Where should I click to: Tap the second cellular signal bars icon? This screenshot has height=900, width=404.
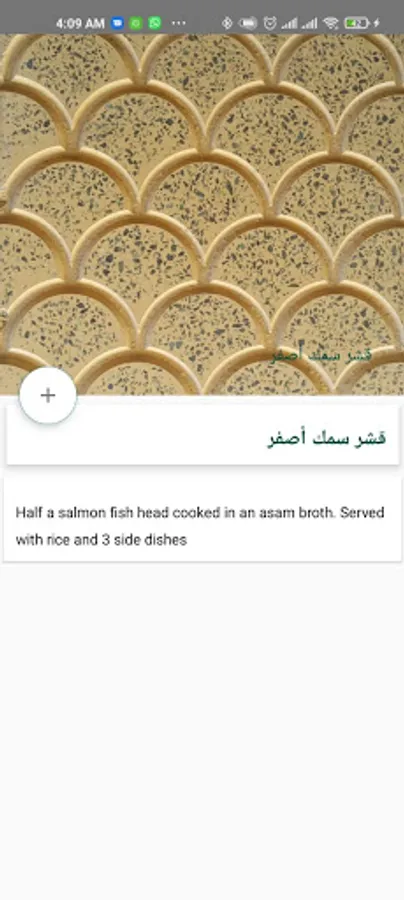tap(310, 23)
